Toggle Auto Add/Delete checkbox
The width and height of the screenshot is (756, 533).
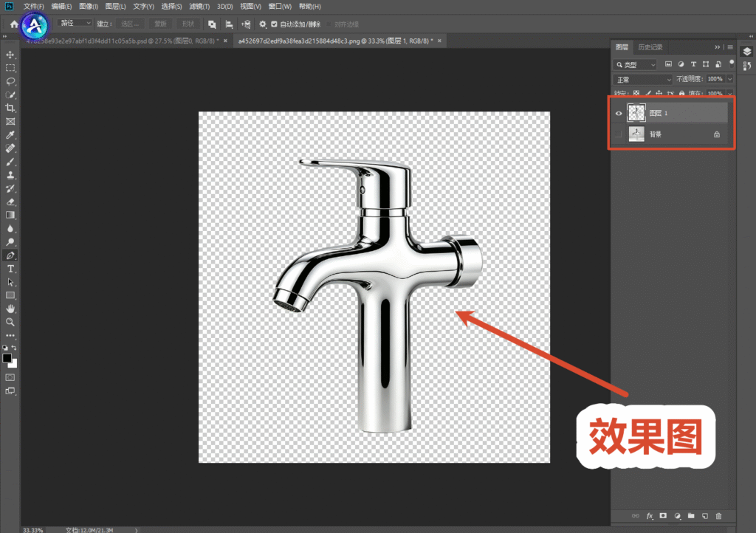pos(274,24)
